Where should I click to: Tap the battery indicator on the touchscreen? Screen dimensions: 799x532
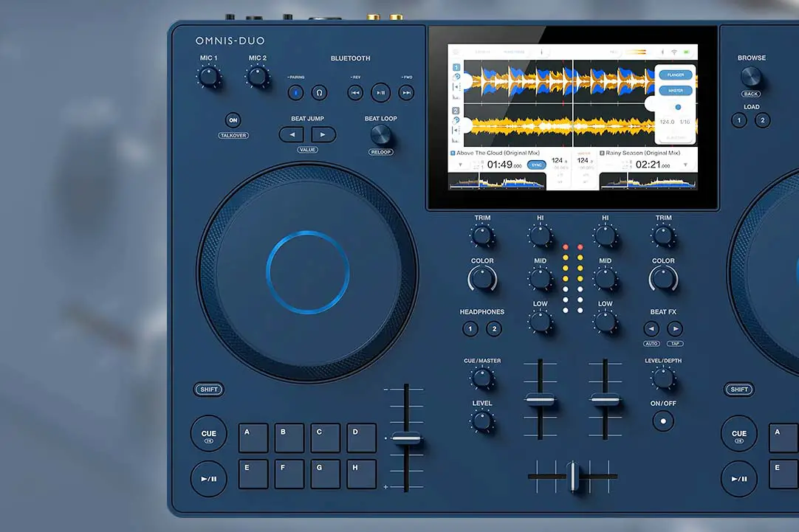[x=687, y=52]
